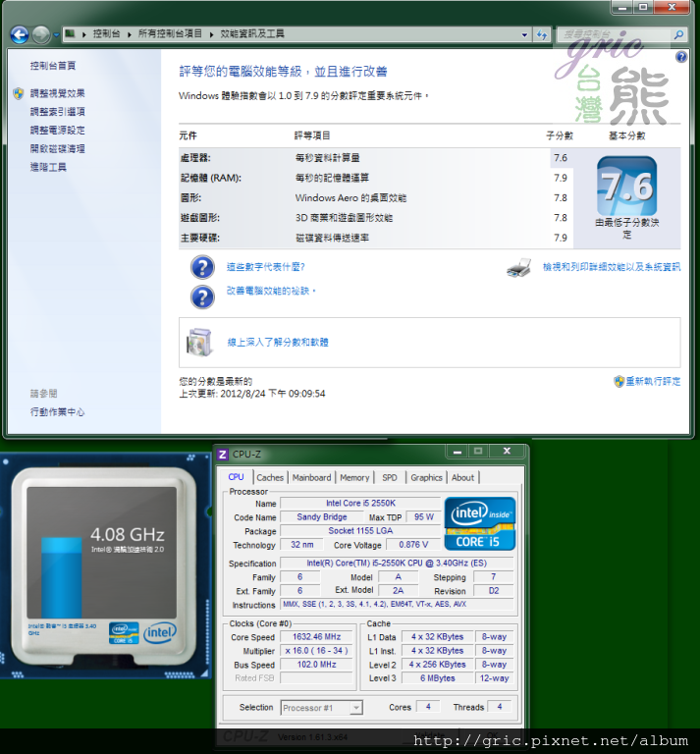Click the software box icon
This screenshot has width=700, height=754.
[199, 343]
